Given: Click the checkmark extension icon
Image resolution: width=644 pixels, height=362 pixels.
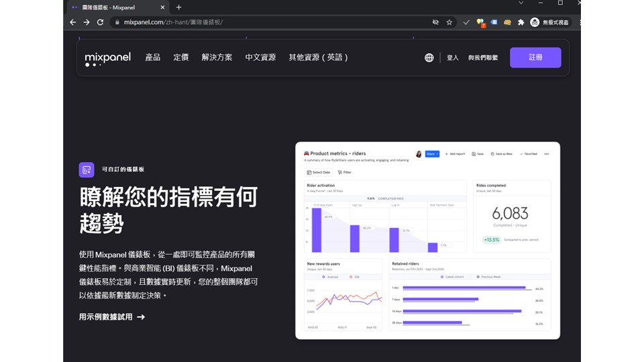Looking at the screenshot, I should click(466, 23).
